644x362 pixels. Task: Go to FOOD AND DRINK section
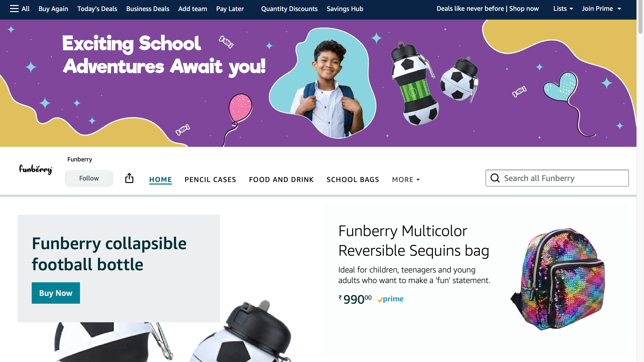(x=281, y=179)
